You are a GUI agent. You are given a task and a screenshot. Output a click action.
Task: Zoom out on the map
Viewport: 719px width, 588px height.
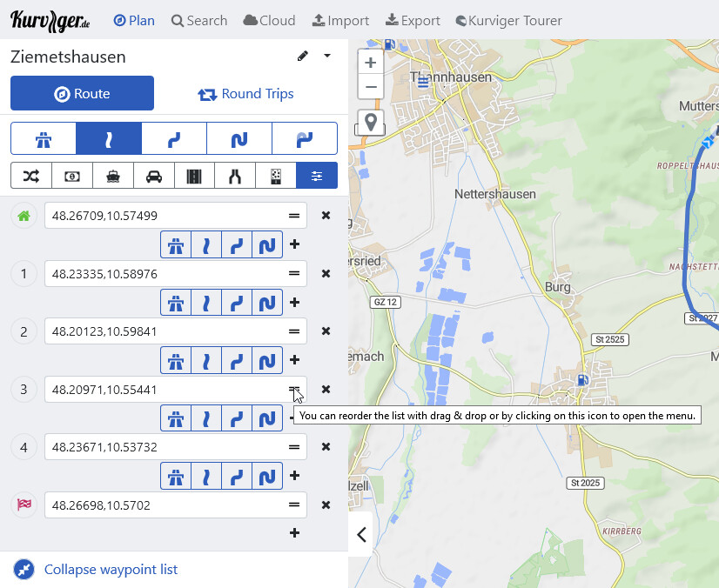371,87
